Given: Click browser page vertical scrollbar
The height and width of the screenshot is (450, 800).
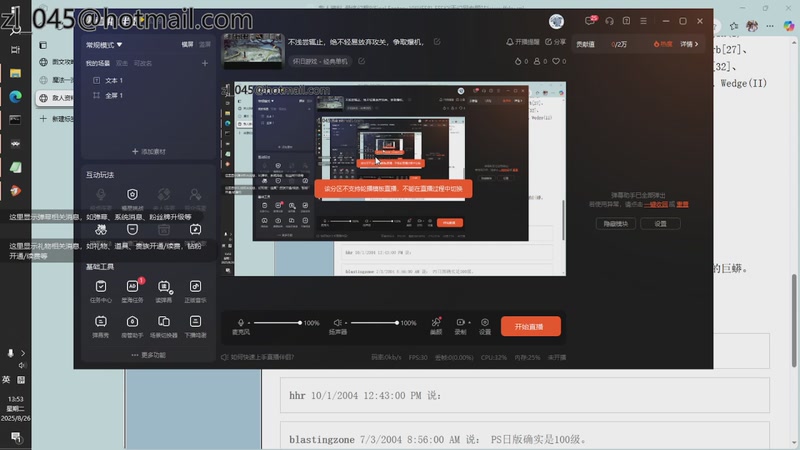Looking at the screenshot, I should click(794, 319).
